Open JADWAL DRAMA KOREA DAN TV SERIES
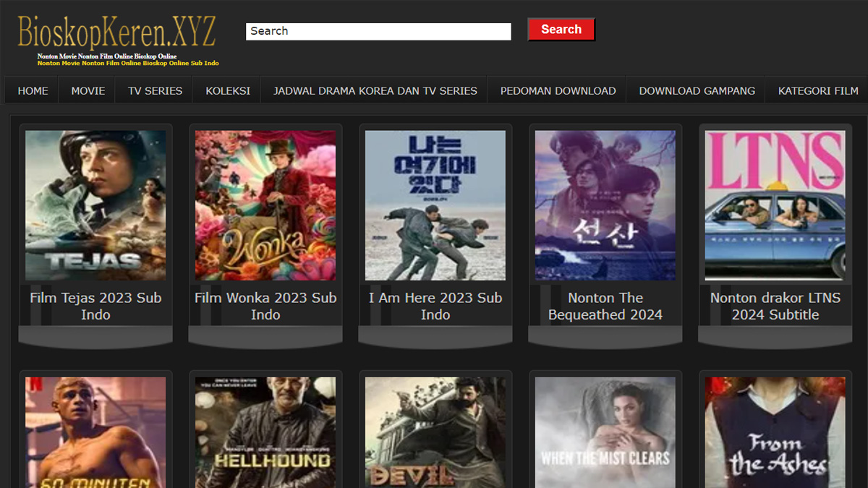The height and width of the screenshot is (488, 868). point(375,90)
